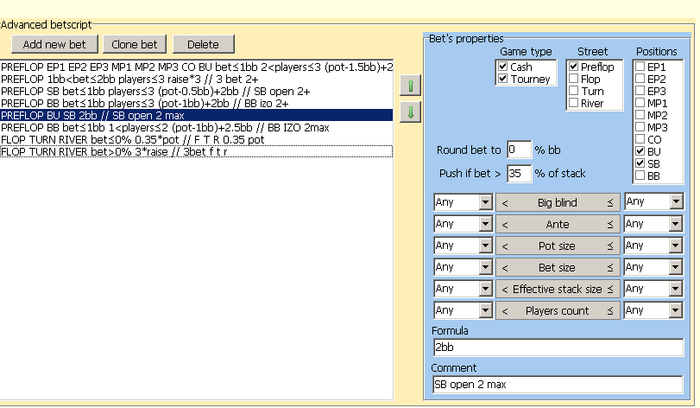Click the Effective stack size condition button
700x408 pixels.
coord(558,289)
